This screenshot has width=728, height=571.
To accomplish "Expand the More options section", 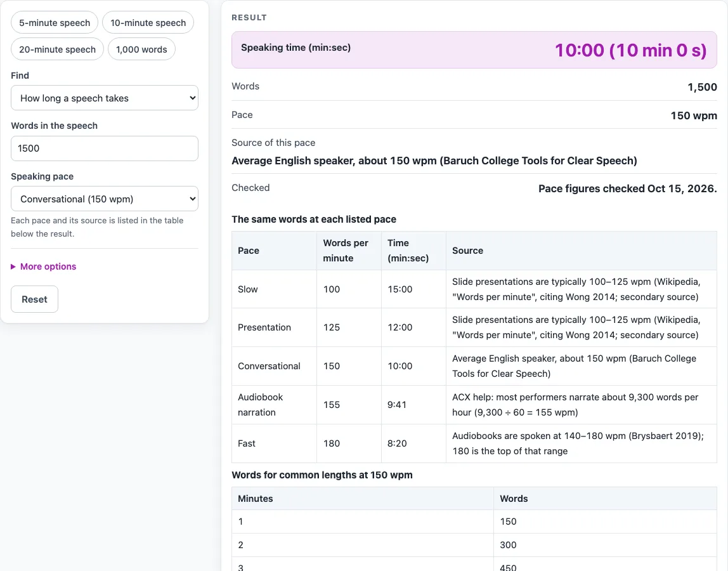I will click(x=48, y=266).
